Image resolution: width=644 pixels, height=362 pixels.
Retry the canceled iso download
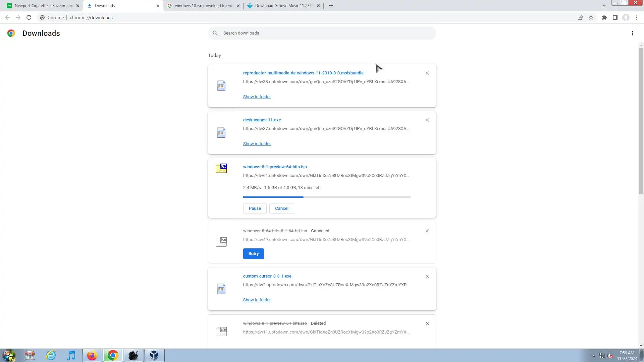[x=253, y=254]
